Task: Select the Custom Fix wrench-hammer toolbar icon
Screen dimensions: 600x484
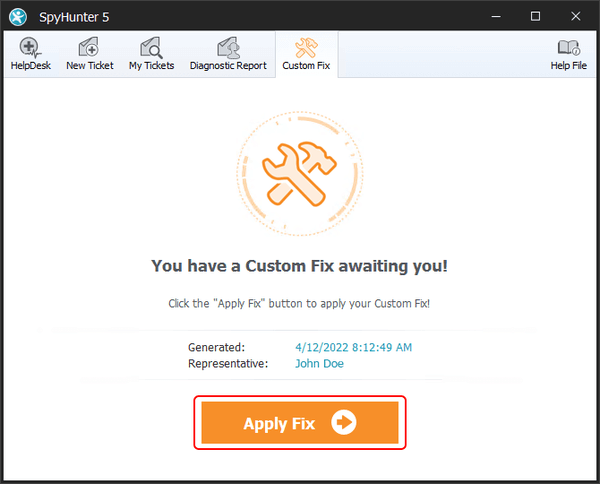Action: [x=306, y=48]
